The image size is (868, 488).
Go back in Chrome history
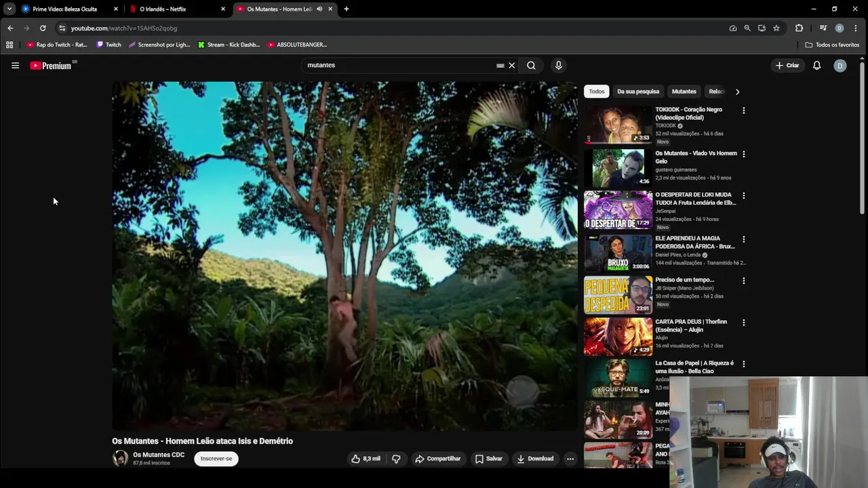click(10, 28)
